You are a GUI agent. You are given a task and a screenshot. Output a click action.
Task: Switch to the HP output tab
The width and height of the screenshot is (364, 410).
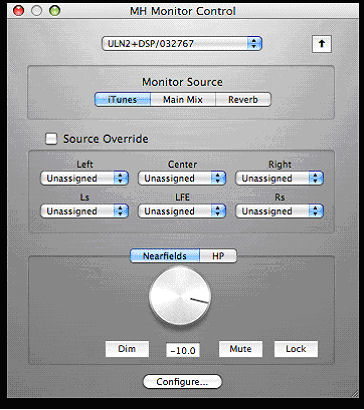(x=218, y=256)
